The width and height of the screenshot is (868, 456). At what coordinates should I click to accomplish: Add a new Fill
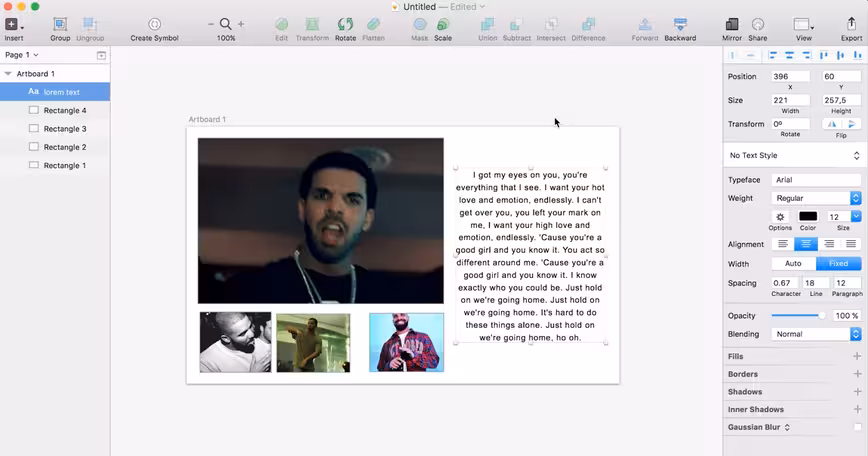pos(857,356)
